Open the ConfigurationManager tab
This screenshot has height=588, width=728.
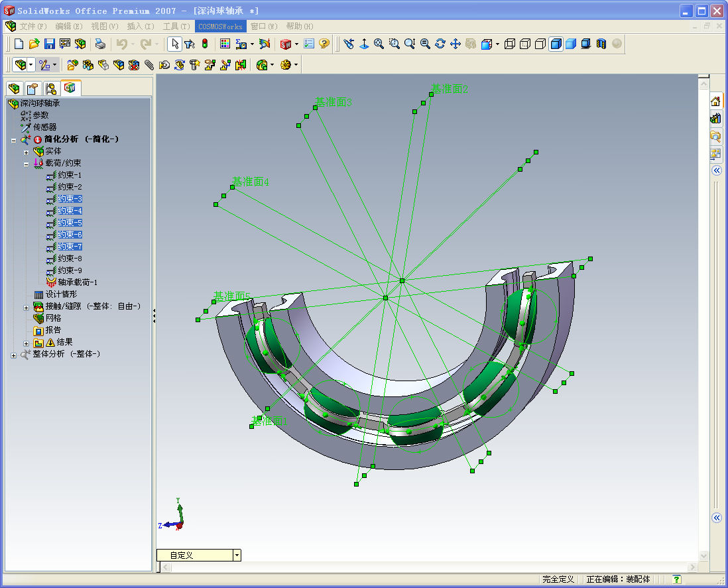click(51, 88)
